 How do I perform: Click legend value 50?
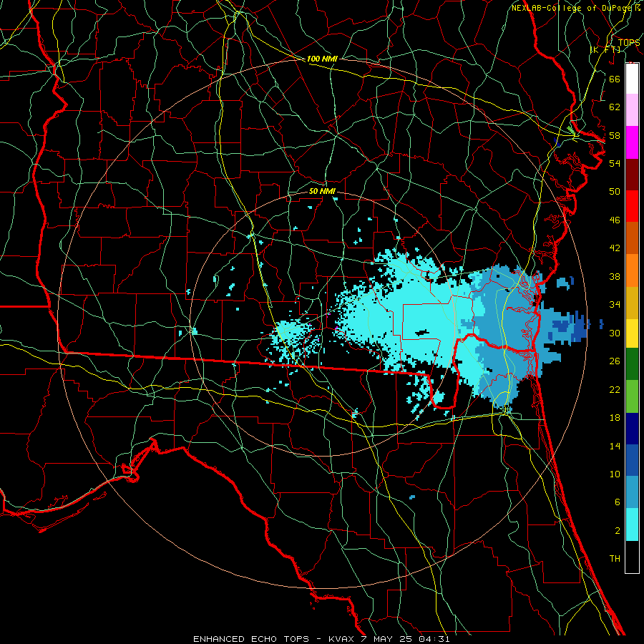click(x=615, y=192)
